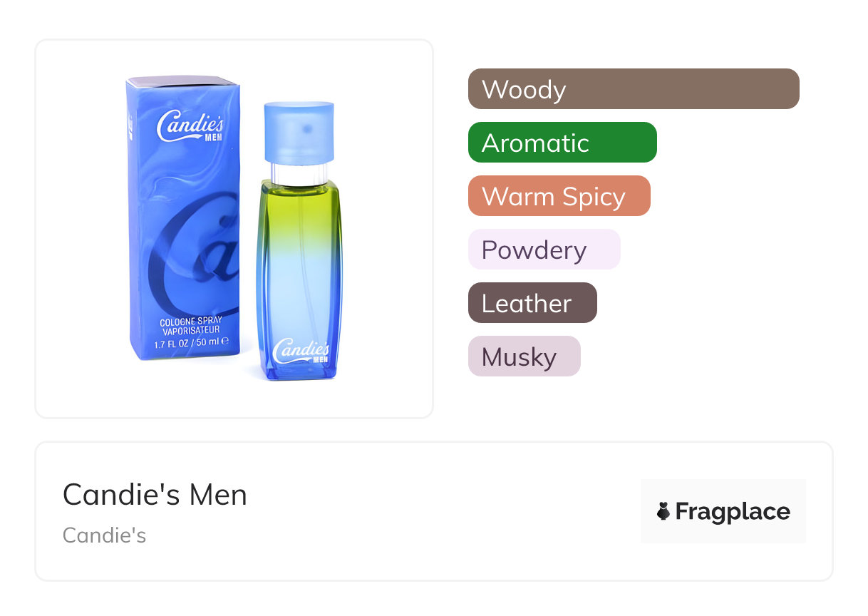The height and width of the screenshot is (616, 868).
Task: Click the Candie's Men logo on bottle
Action: [301, 351]
